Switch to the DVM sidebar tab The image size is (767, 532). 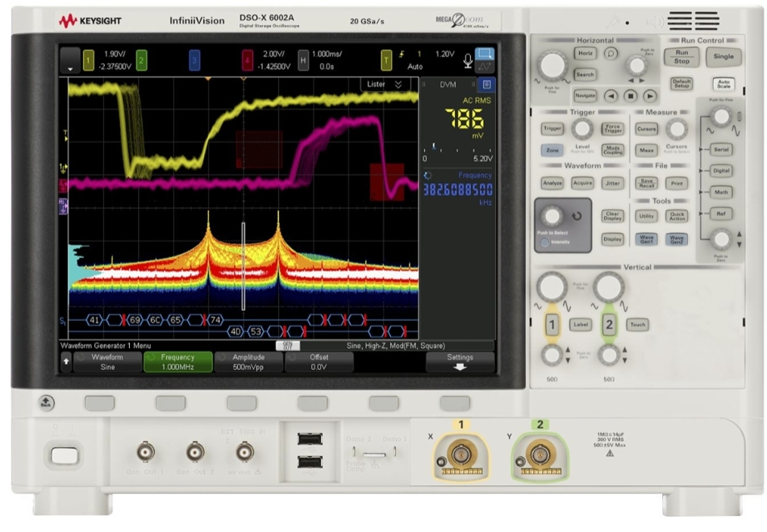pos(448,85)
